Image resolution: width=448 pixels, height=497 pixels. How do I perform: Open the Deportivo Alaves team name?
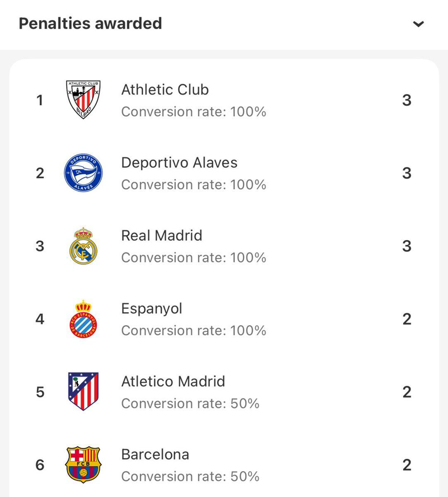click(179, 163)
